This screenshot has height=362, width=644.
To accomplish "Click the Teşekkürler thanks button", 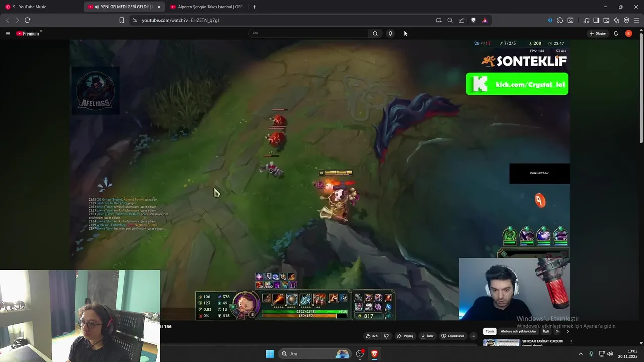I will (x=453, y=336).
